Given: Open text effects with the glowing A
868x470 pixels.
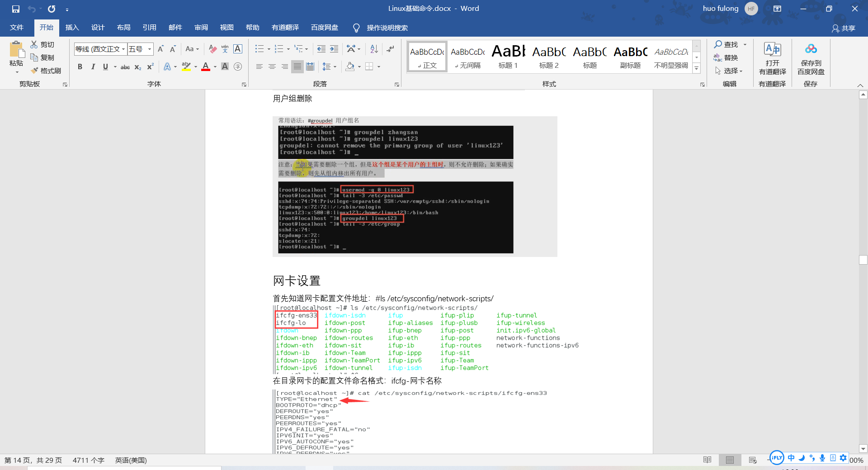Looking at the screenshot, I should [x=167, y=66].
